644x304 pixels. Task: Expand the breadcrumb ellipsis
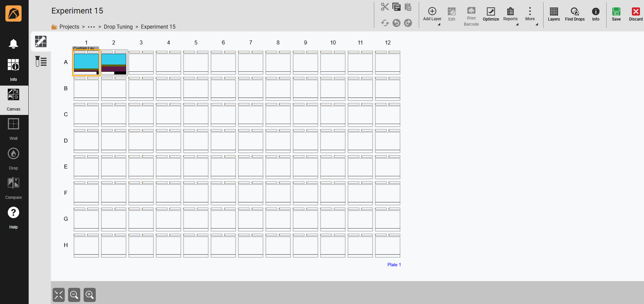(x=91, y=27)
